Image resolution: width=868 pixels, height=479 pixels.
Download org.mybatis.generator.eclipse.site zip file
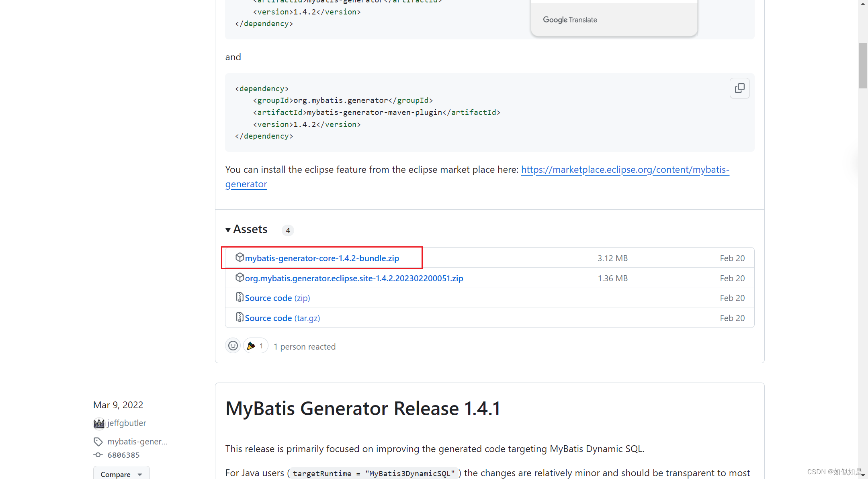[354, 278]
